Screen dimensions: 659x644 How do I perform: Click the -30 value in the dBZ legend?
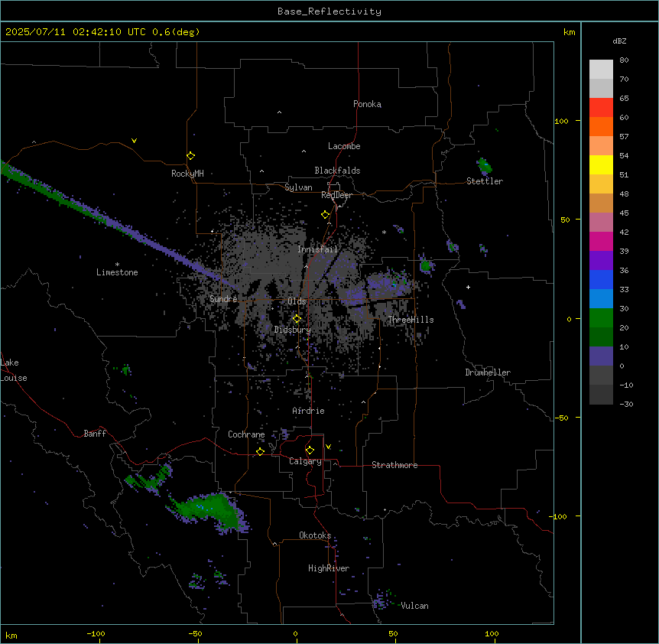(626, 405)
